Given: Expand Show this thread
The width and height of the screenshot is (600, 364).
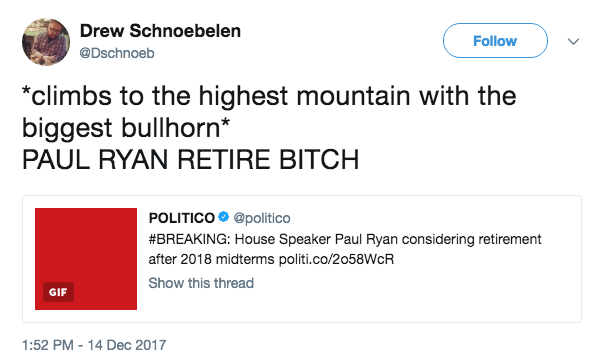Looking at the screenshot, I should (201, 283).
